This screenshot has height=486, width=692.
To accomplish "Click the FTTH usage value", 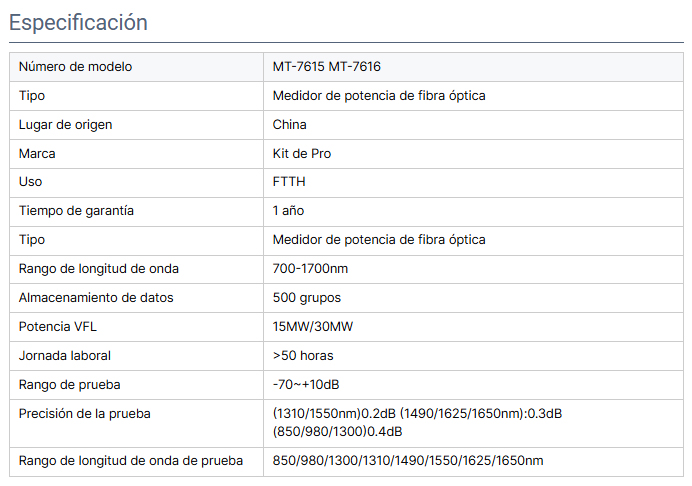I will coord(289,182).
